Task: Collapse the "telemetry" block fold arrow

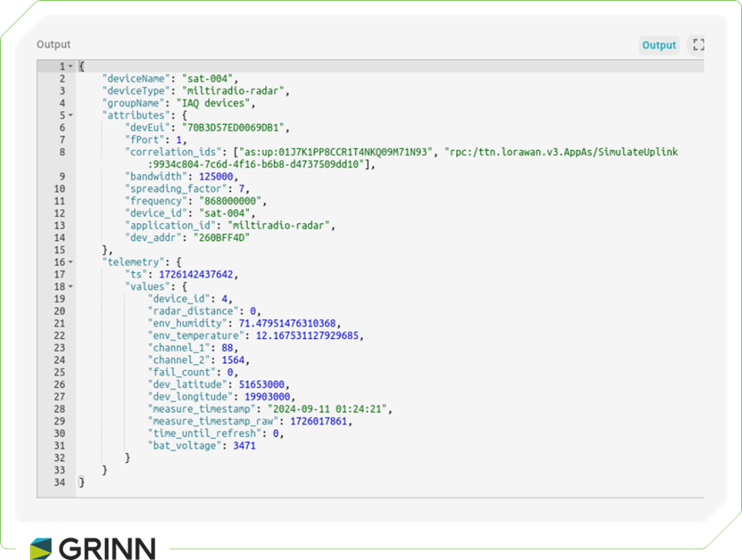Action: click(x=71, y=262)
